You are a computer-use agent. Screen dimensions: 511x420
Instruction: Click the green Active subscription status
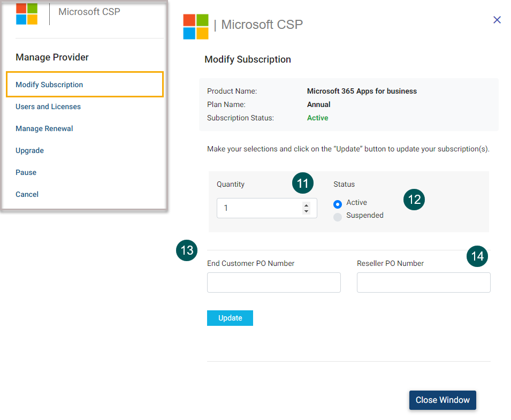[x=317, y=118]
